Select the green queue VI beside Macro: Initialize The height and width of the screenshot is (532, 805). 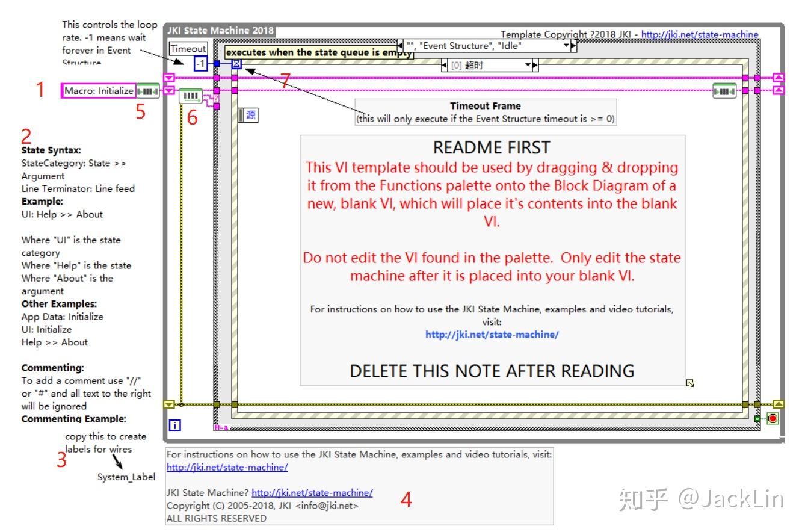[x=147, y=91]
